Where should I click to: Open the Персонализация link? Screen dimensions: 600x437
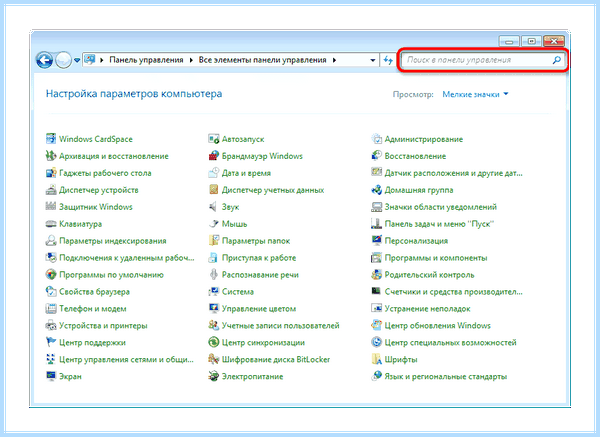tap(416, 241)
